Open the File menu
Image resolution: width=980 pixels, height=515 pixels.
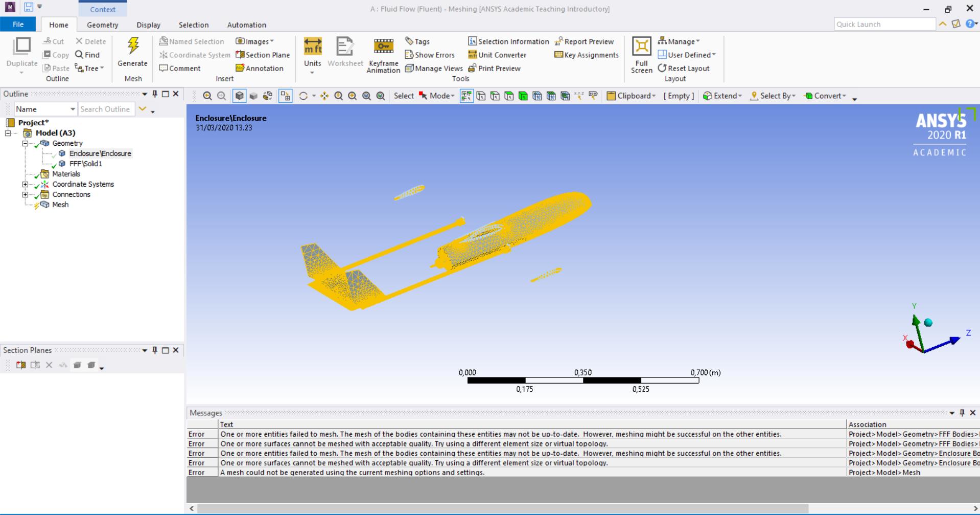[x=18, y=24]
